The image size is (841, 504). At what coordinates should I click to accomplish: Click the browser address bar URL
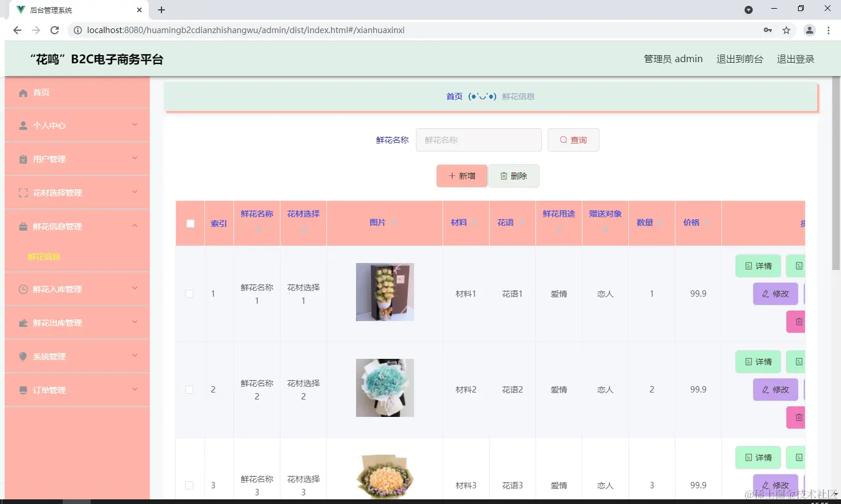[x=246, y=30]
